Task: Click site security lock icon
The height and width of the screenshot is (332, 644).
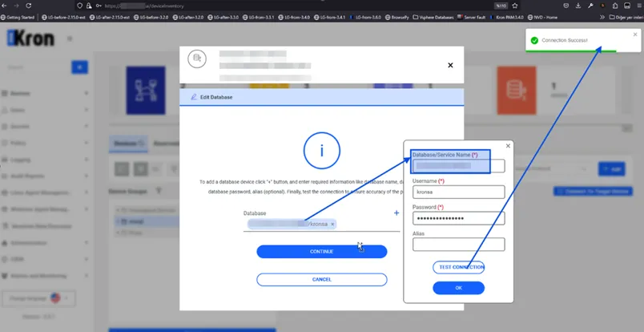Action: click(x=89, y=6)
